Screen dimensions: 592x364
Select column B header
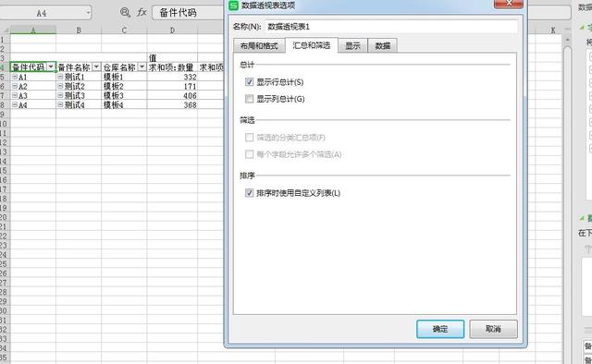click(79, 30)
